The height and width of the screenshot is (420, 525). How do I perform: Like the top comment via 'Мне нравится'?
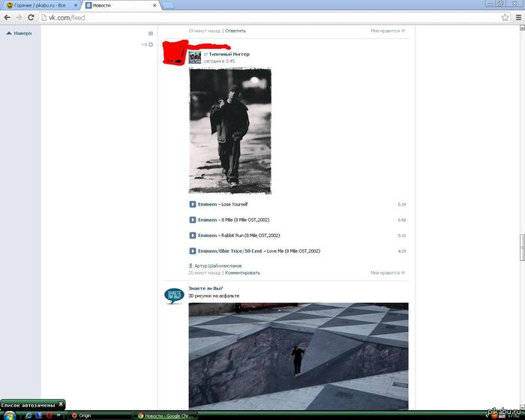coord(387,31)
